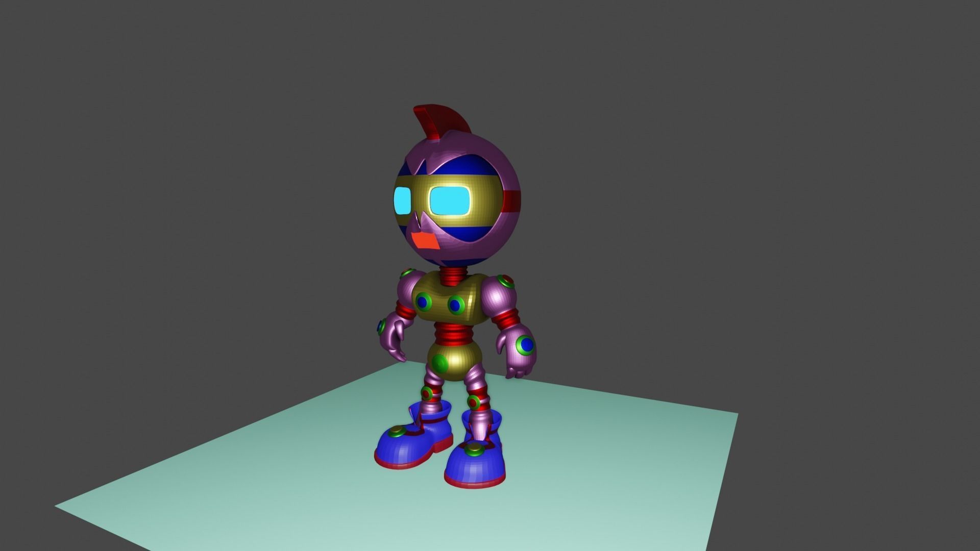980x551 pixels.
Task: Click the robot's larger glowing cyan eye
Action: click(x=450, y=201)
